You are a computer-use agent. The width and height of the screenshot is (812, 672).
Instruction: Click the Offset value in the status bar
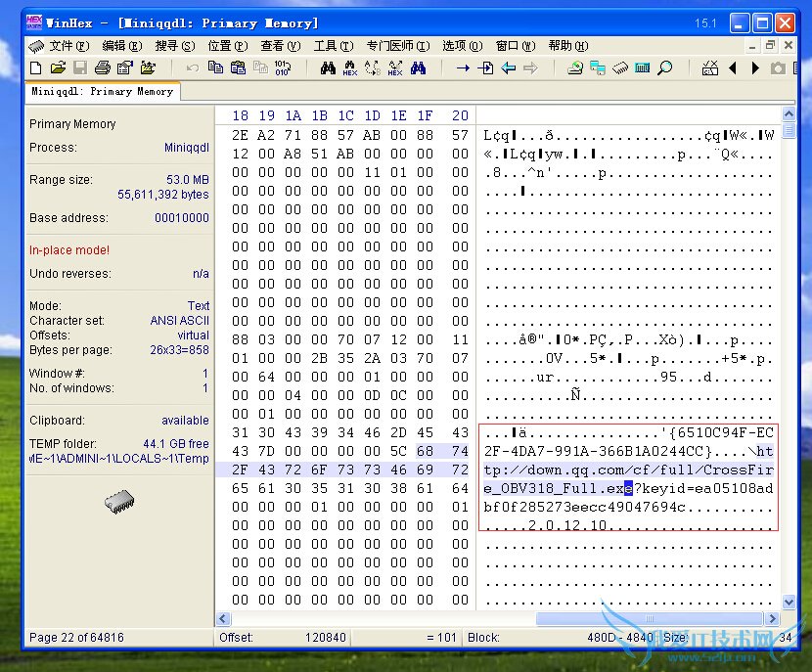pos(327,638)
